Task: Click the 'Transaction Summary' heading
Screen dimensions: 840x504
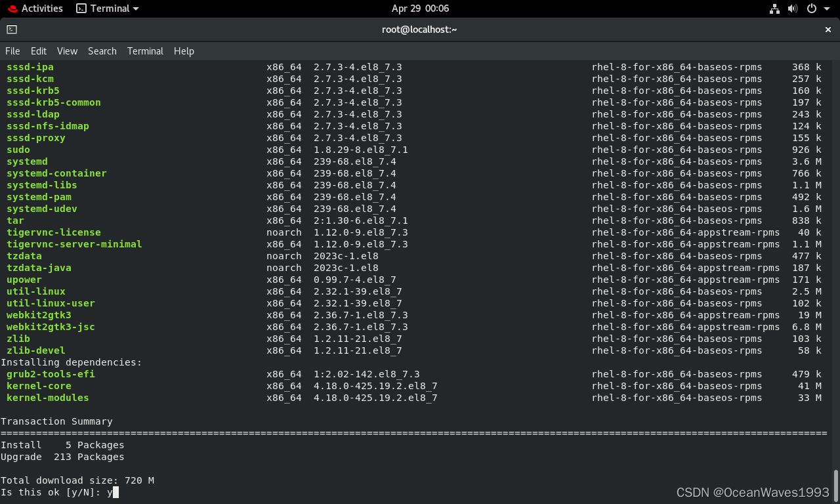Action: point(56,421)
